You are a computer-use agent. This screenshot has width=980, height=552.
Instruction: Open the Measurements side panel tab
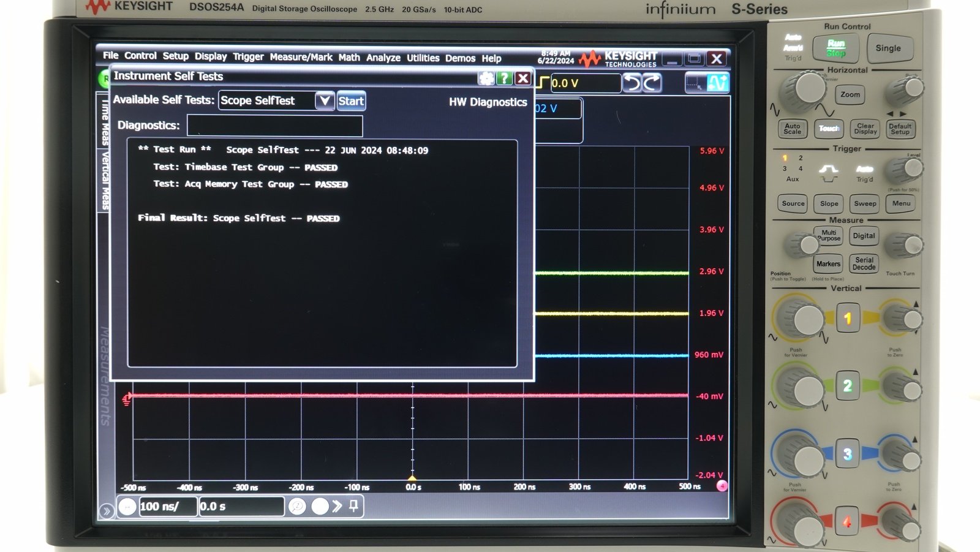105,376
